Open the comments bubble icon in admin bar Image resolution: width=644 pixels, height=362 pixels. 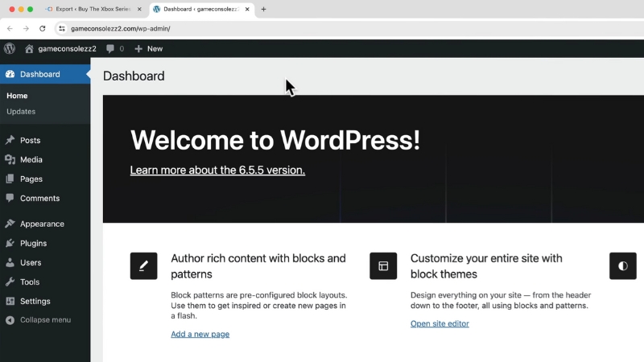110,49
